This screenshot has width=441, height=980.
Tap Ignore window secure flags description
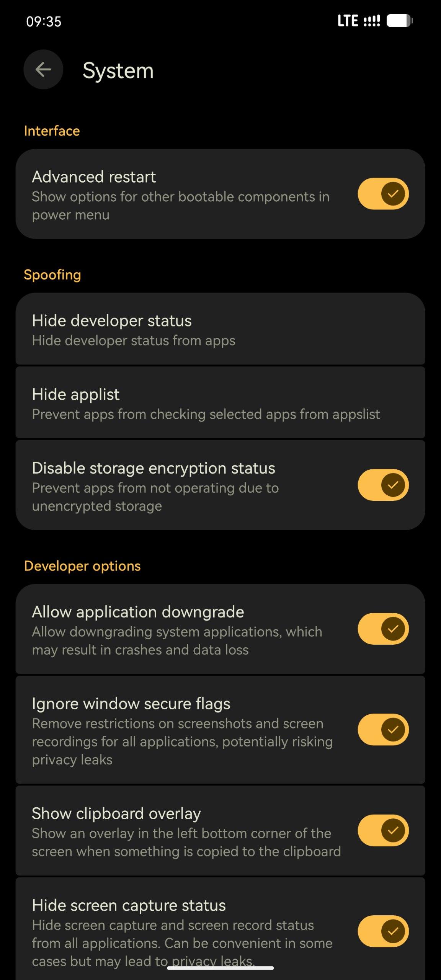182,742
